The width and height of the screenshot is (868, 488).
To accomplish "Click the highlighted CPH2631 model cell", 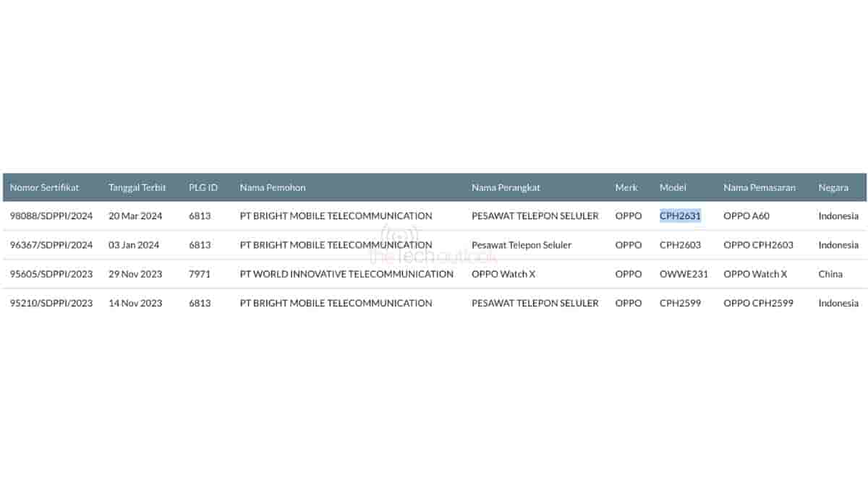I will (x=680, y=216).
